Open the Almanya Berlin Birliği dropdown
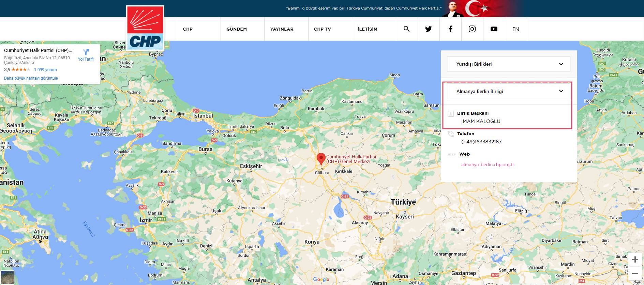Screen dimensions: 644x285 509,91
